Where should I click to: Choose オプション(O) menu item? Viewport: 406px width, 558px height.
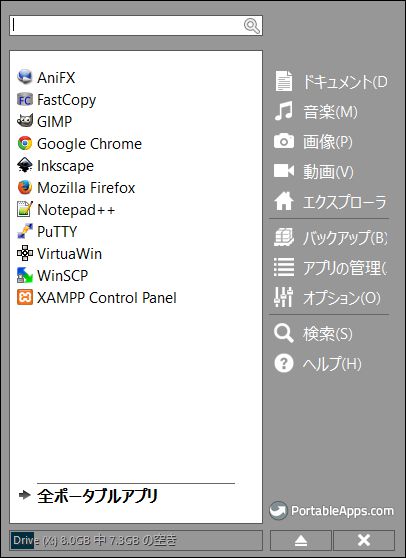(342, 298)
